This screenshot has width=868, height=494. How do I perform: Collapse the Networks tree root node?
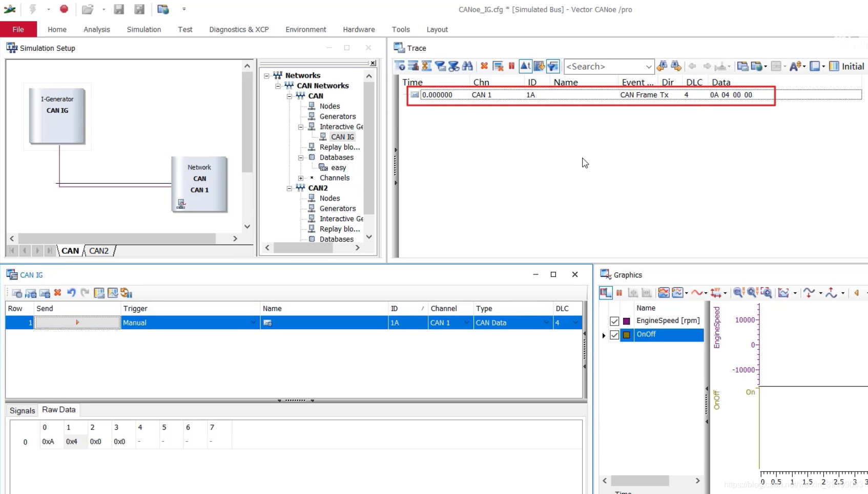pyautogui.click(x=266, y=76)
